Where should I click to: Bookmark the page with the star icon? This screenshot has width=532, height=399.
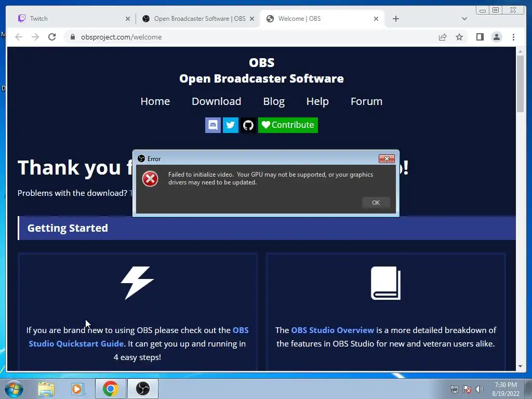tap(459, 37)
